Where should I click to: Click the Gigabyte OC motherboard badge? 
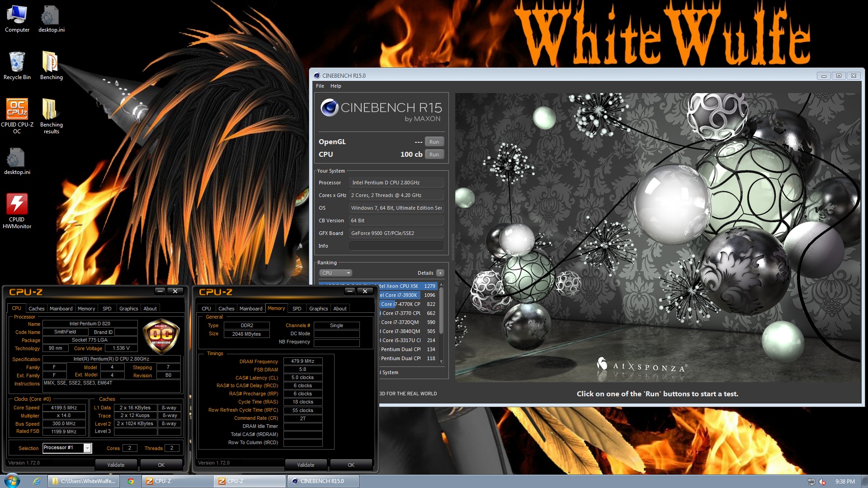pyautogui.click(x=161, y=336)
